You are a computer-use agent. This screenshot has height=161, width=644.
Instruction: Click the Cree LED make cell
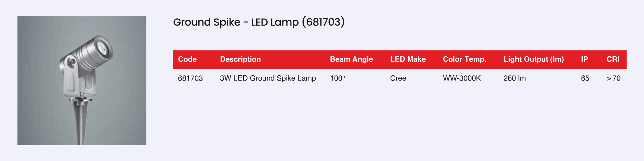[x=398, y=78]
